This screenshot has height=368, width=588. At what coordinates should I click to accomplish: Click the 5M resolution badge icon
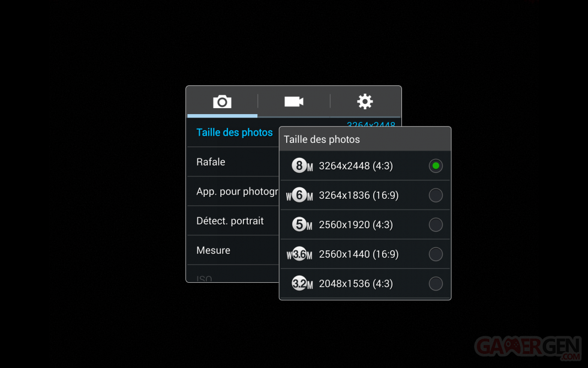(x=299, y=224)
